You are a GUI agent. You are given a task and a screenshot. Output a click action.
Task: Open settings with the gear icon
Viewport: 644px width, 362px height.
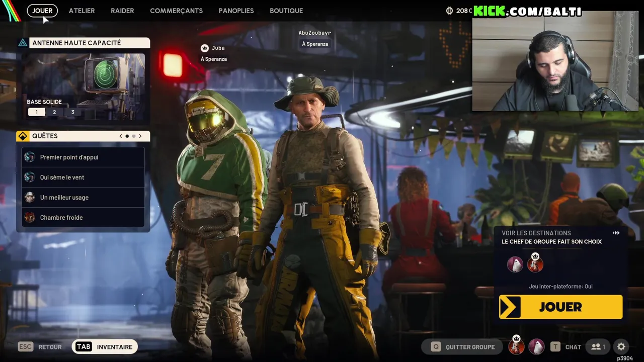click(621, 346)
